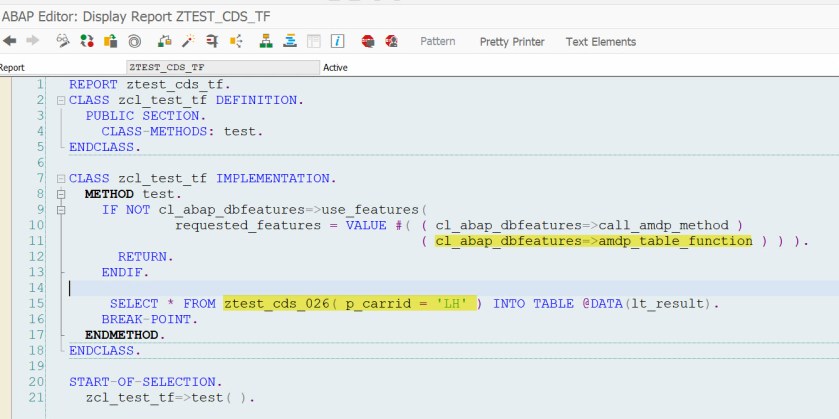Collapse the CLASS zcl_test_tf DEFINITION block
Screen dimensions: 839x419
coord(61,100)
